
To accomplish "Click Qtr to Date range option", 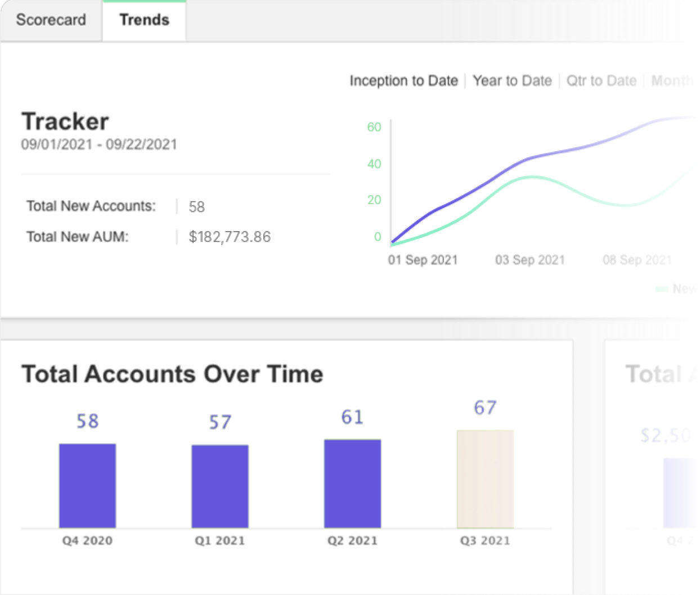I will [x=601, y=81].
